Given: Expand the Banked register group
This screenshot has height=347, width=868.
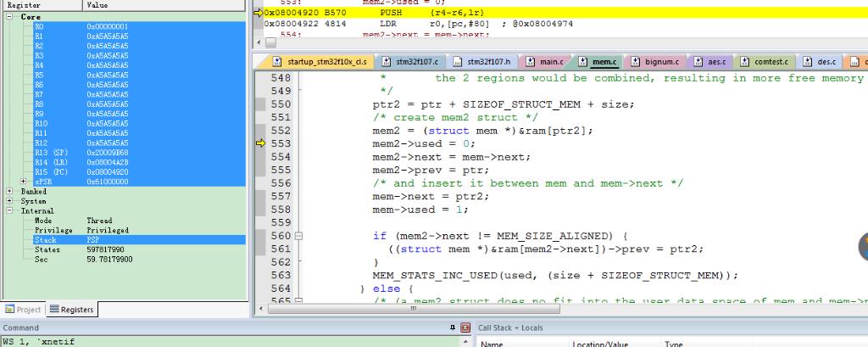Looking at the screenshot, I should pyautogui.click(x=10, y=191).
